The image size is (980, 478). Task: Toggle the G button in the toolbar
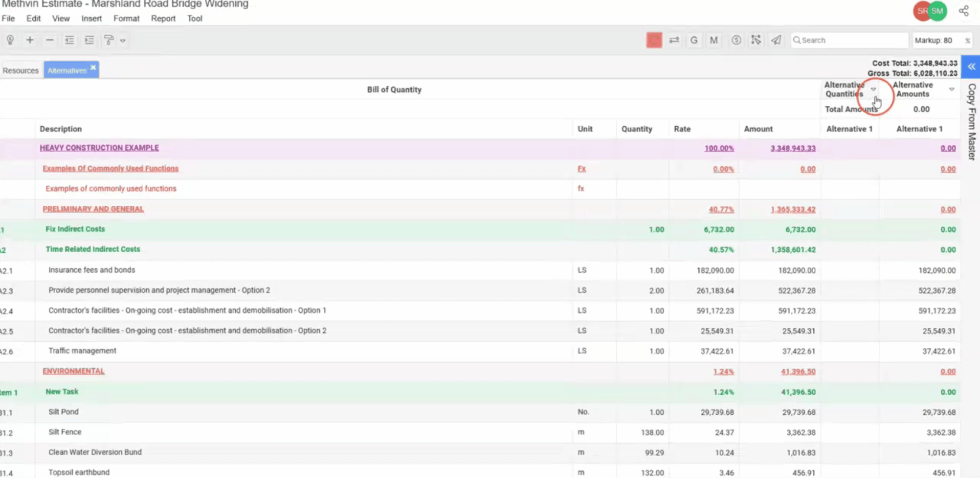tap(694, 40)
